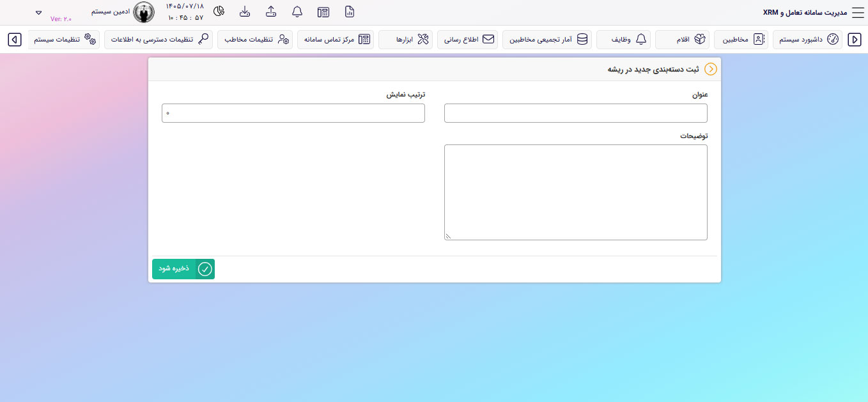The width and height of the screenshot is (868, 402).
Task: Open the calculator icon in header
Action: click(x=323, y=12)
